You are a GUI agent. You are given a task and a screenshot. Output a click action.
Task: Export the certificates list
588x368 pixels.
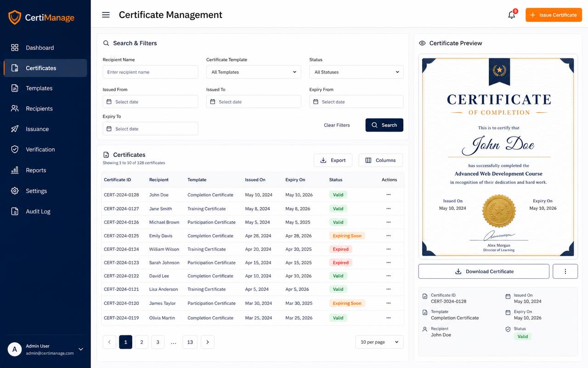pyautogui.click(x=333, y=160)
